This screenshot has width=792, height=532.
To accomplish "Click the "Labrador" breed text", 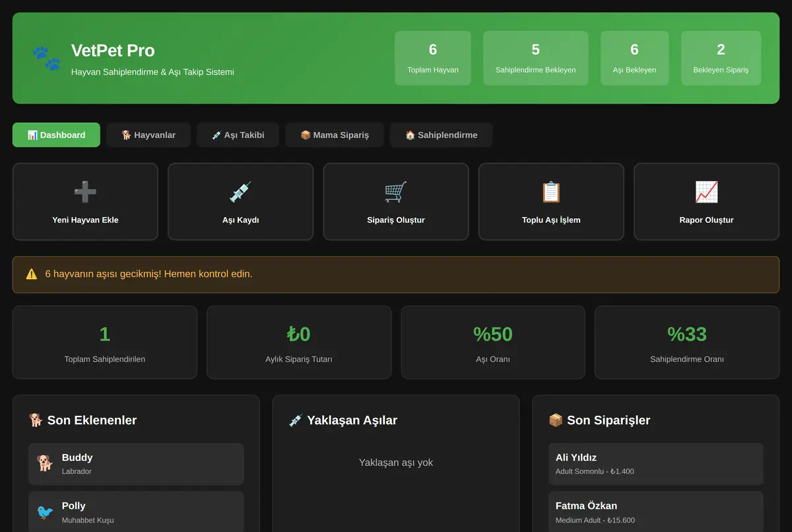I will (77, 471).
